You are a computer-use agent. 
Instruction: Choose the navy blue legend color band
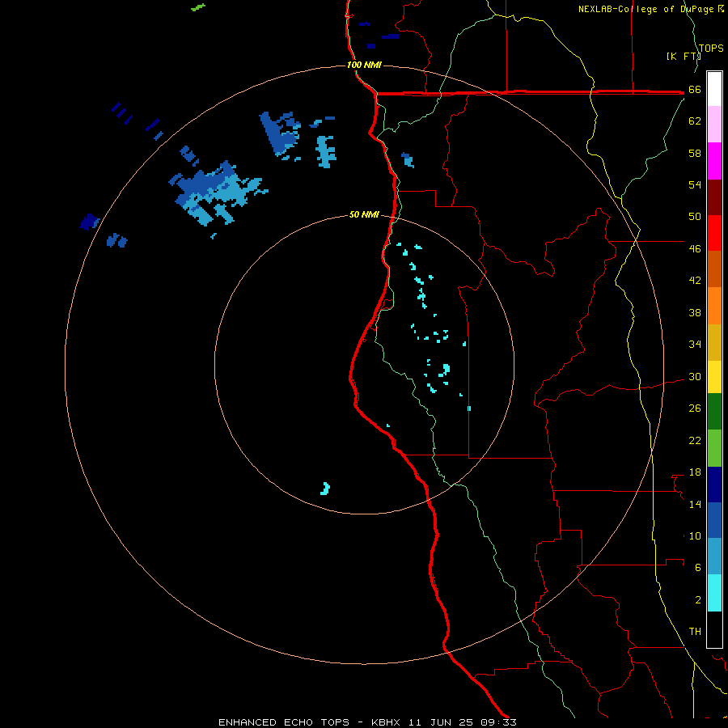(x=714, y=485)
